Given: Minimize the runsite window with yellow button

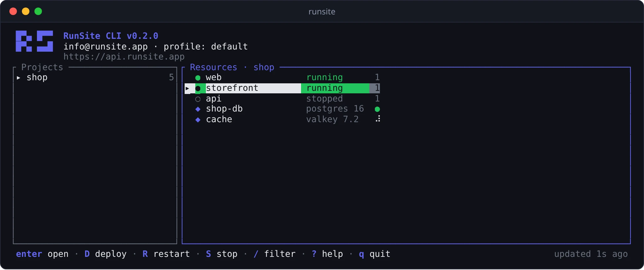Looking at the screenshot, I should click(26, 12).
